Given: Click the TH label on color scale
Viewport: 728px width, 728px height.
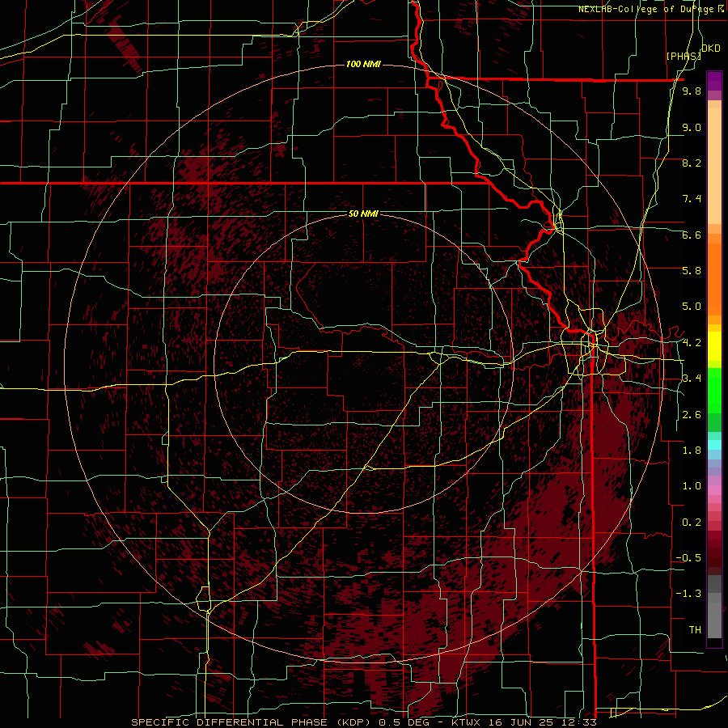Looking at the screenshot, I should pyautogui.click(x=695, y=630).
